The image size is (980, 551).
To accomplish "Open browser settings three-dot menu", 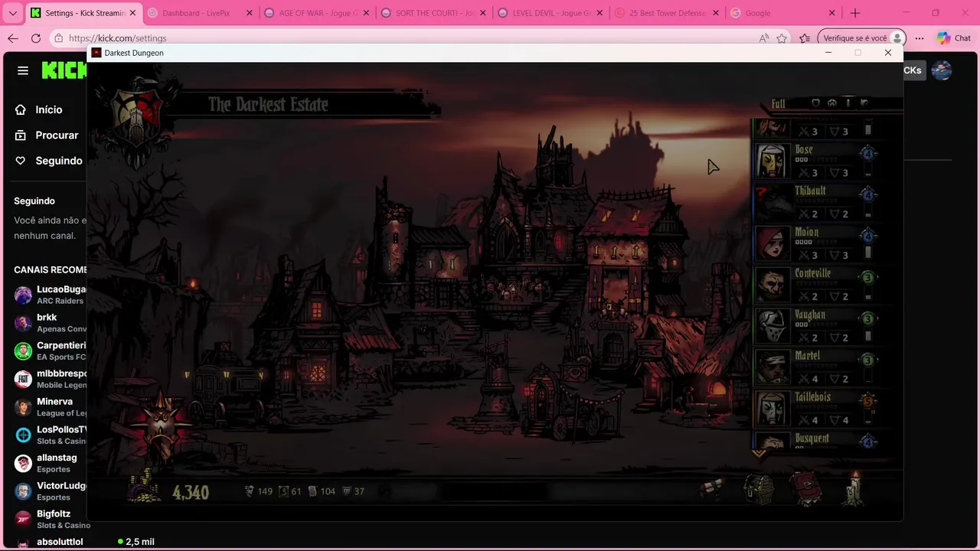I will pos(920,38).
